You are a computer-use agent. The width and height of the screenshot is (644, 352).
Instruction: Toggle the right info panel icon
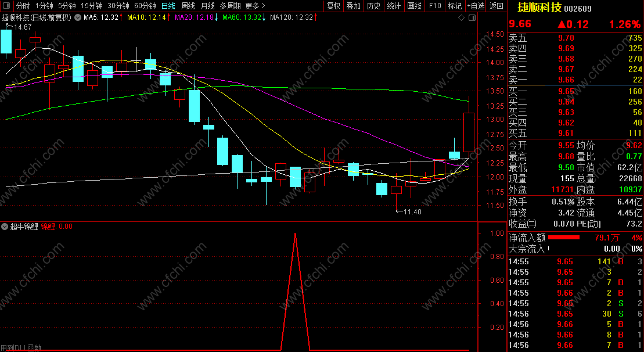(x=472, y=17)
